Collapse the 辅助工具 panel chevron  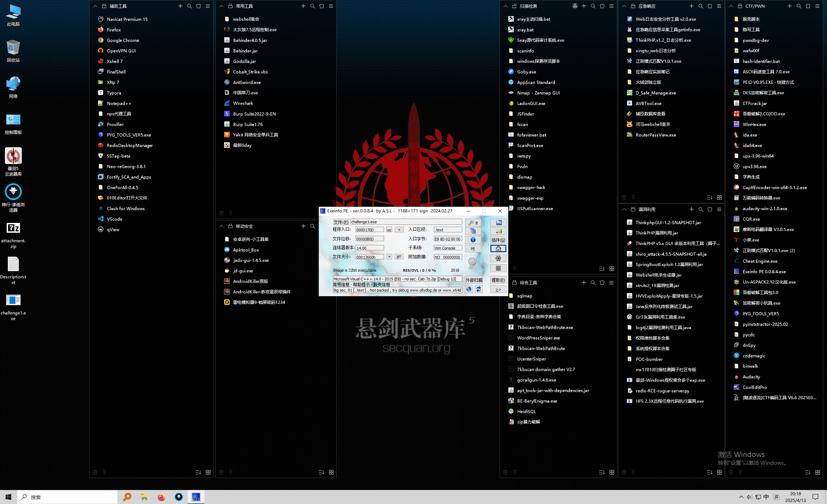tap(95, 6)
